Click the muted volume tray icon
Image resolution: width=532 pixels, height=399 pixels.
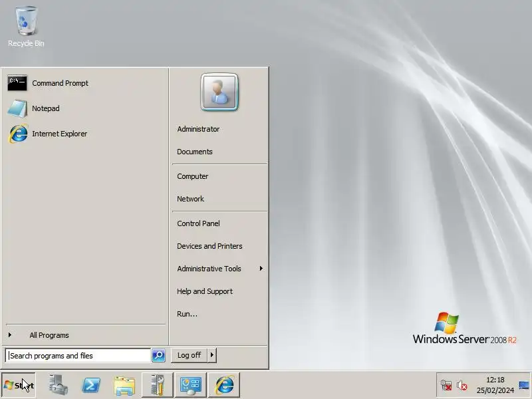tap(462, 386)
